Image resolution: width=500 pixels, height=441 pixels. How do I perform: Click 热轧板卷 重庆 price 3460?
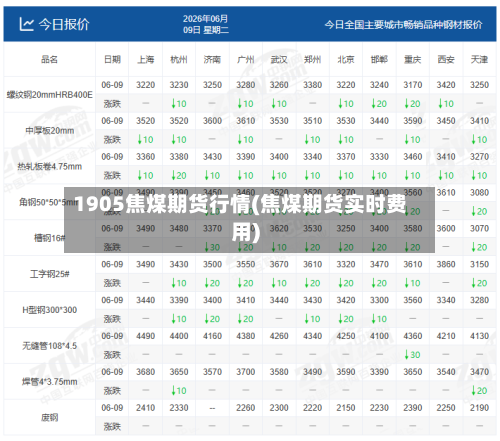coord(413,157)
